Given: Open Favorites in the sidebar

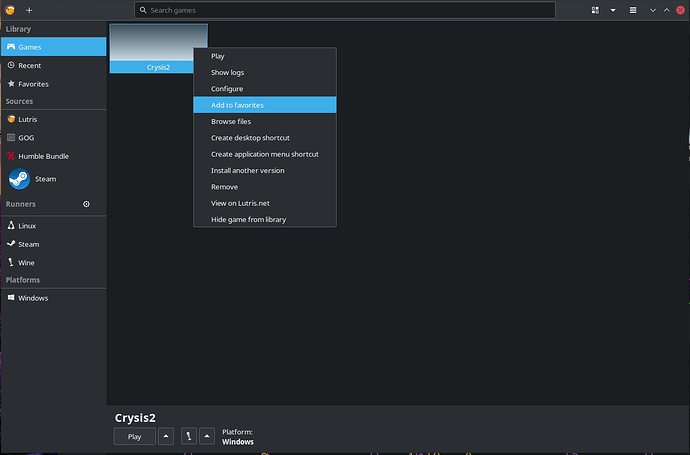Looking at the screenshot, I should [x=54, y=84].
